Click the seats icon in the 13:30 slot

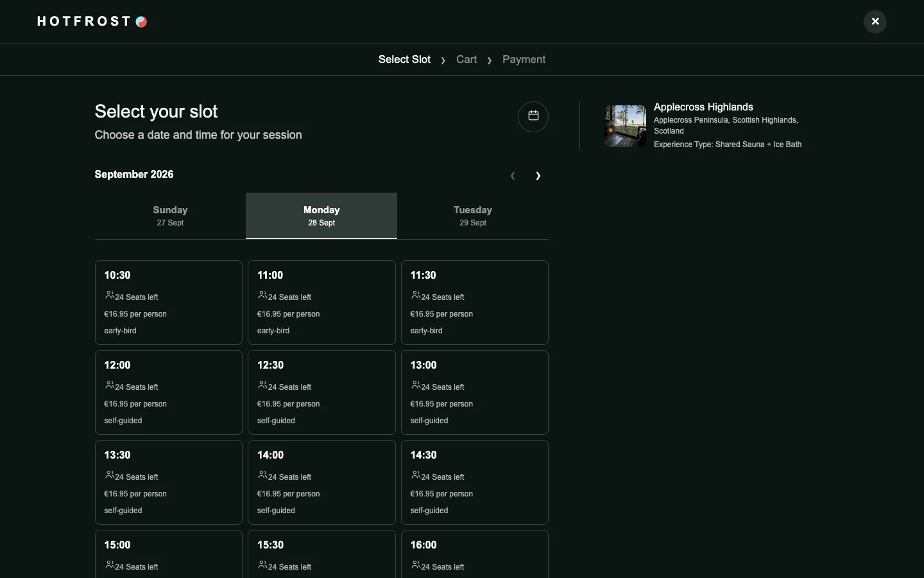(x=110, y=475)
